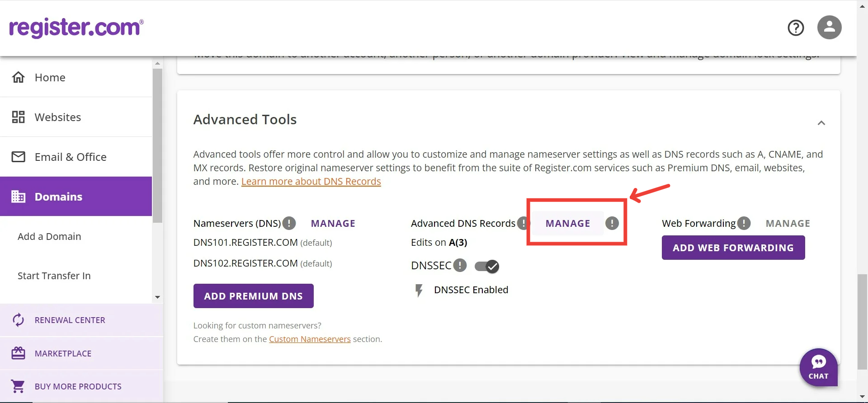Click the DNSSEC Enabled status text
This screenshot has height=403, width=868.
[x=471, y=290]
